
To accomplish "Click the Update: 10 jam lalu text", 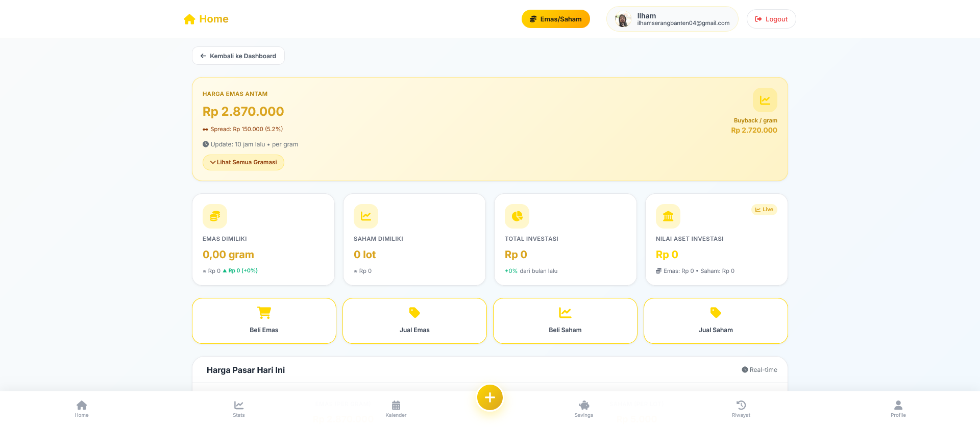I will pos(238,144).
